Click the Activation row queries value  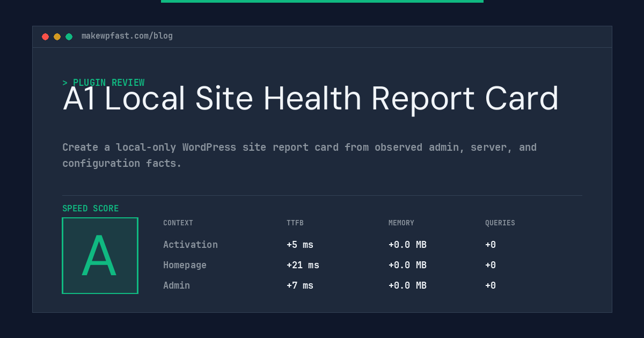tap(491, 245)
